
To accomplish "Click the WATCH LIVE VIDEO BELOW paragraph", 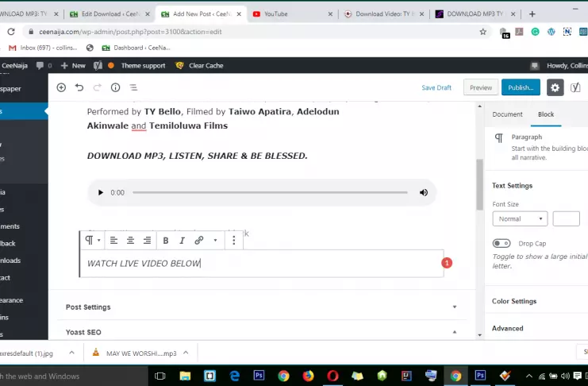I will pyautogui.click(x=262, y=263).
